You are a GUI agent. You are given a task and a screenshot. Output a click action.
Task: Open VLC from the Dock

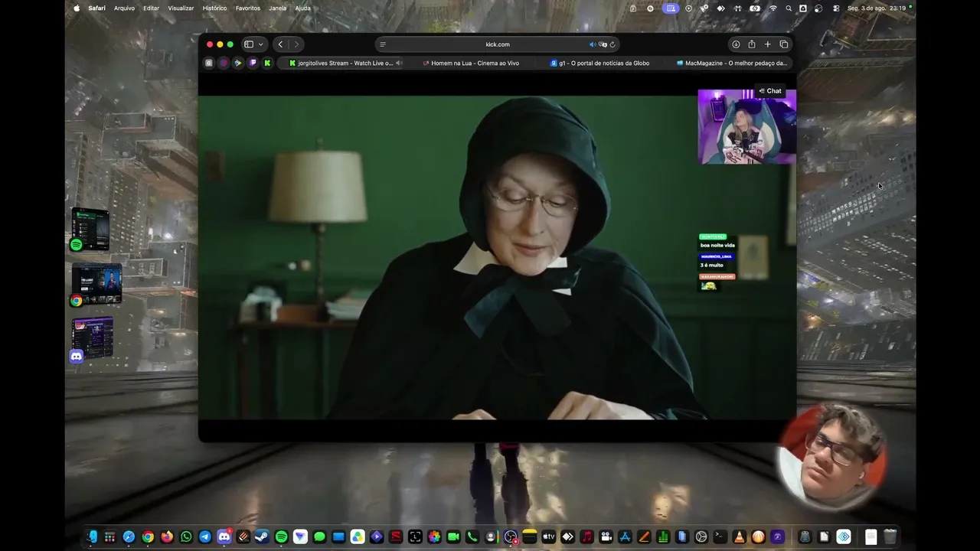739,536
